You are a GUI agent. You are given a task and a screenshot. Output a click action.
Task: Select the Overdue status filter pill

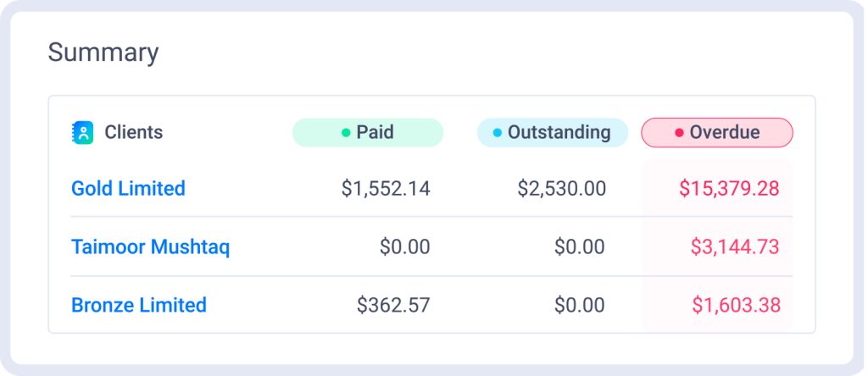717,133
